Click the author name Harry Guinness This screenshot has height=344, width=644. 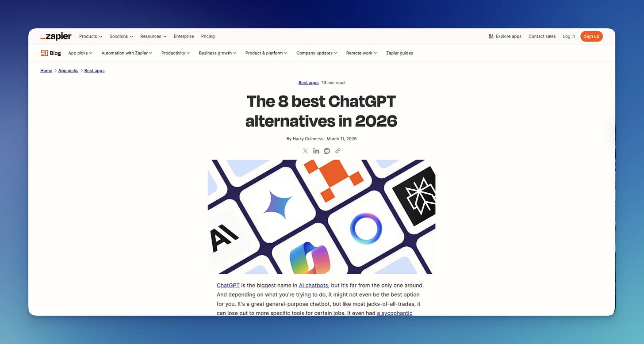(x=308, y=139)
